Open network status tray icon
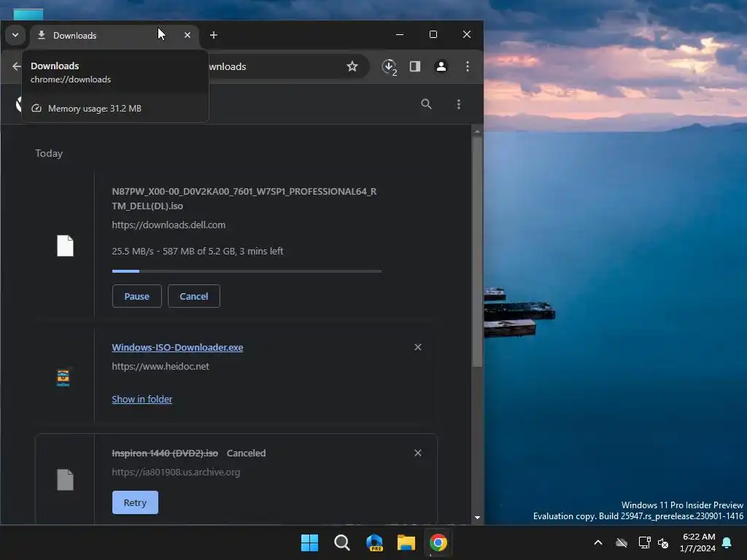747x560 pixels. click(644, 542)
